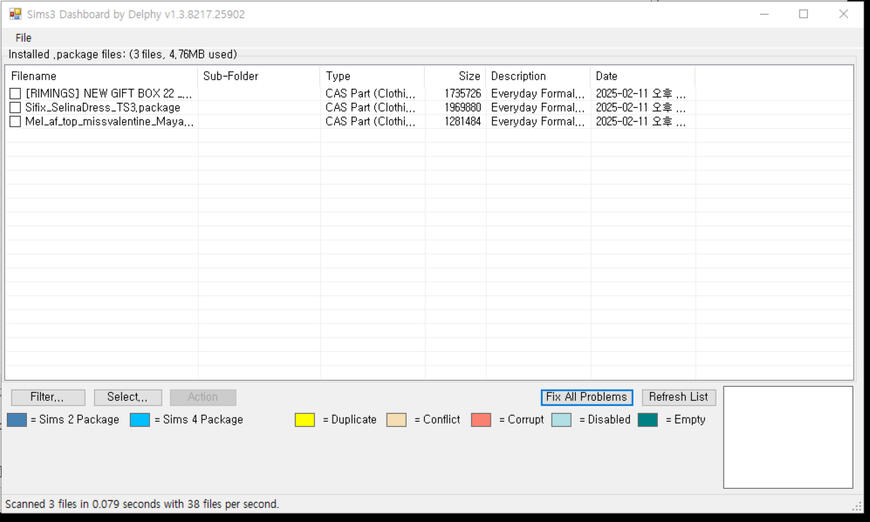Click the Refresh List button

coord(678,397)
